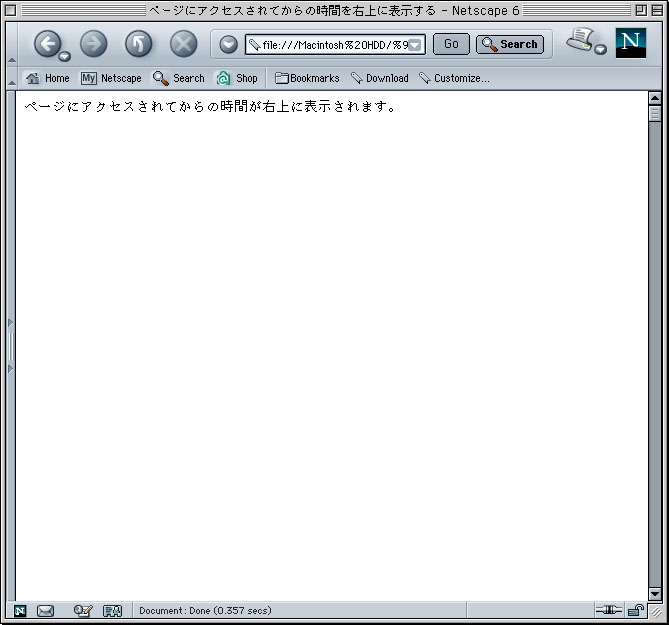Click the round arrow button left of the URL field
The width and height of the screenshot is (669, 625).
pyautogui.click(x=228, y=44)
